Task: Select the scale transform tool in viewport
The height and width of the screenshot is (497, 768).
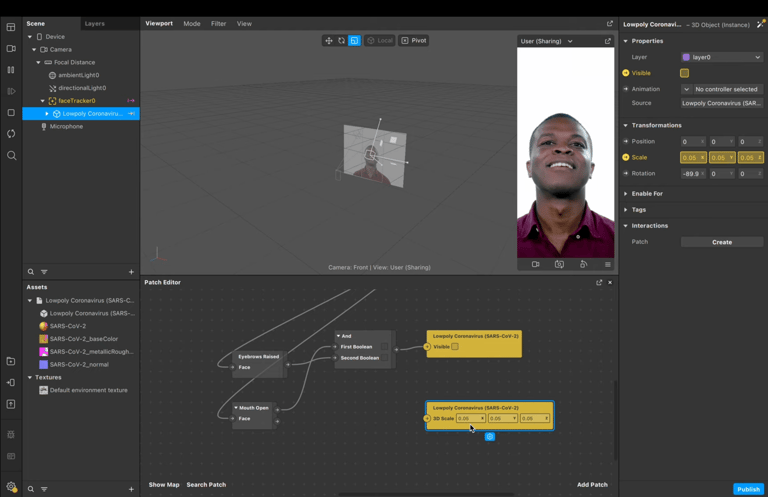Action: coord(354,41)
